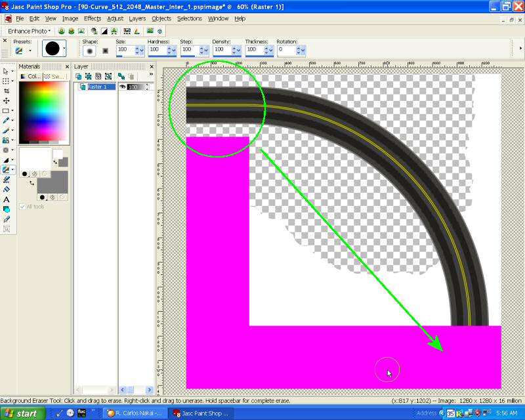Expand the brush tip preview dropdown
Viewport: 525px width, 420px height.
click(64, 49)
